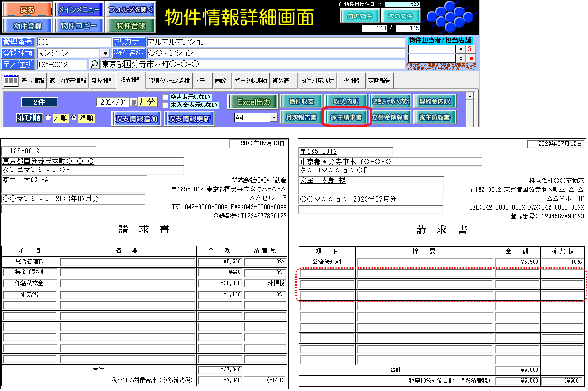The image size is (588, 391).
Task: Open the calendar picker beside 2024/01
Action: pos(134,102)
